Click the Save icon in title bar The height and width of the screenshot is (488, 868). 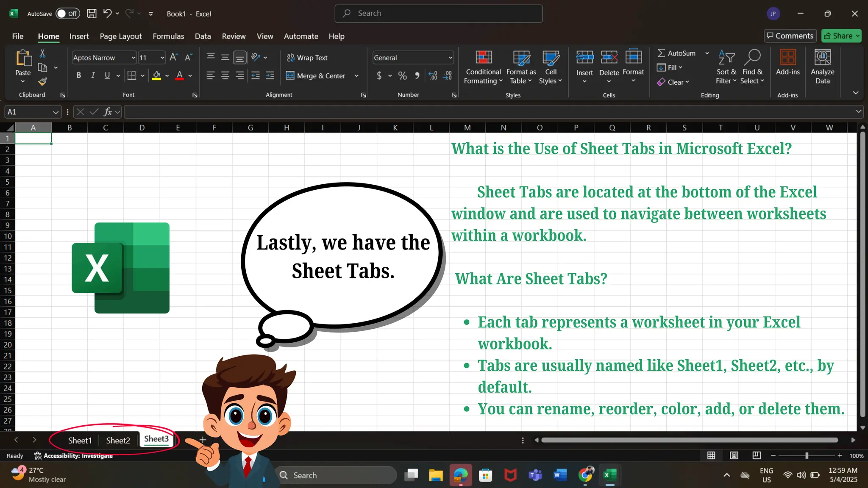(x=92, y=14)
